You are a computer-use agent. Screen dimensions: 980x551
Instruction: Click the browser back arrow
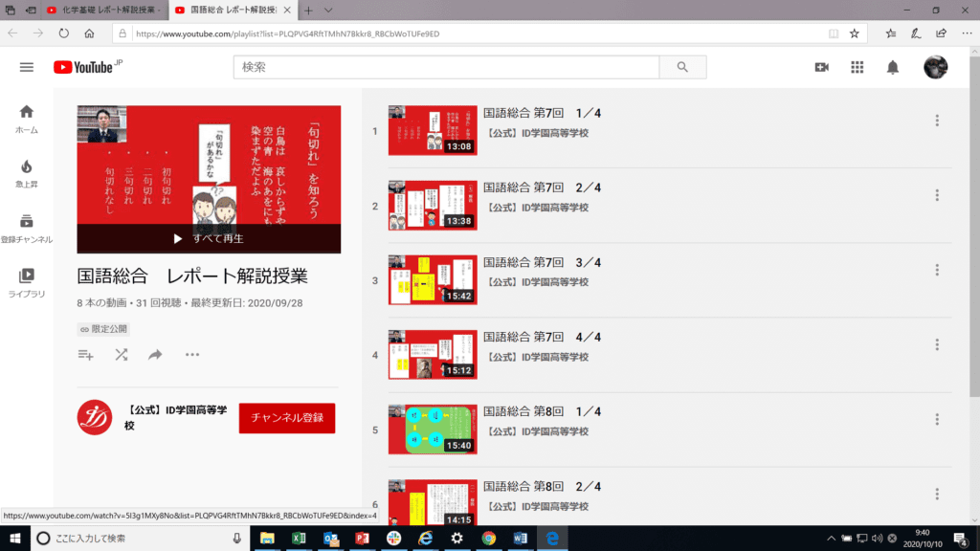(13, 33)
